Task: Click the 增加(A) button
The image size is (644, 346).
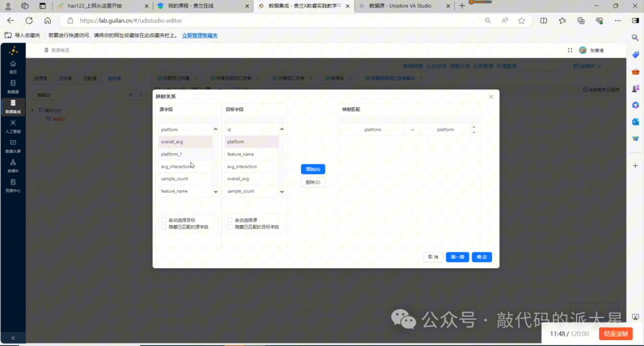Action: tap(313, 169)
